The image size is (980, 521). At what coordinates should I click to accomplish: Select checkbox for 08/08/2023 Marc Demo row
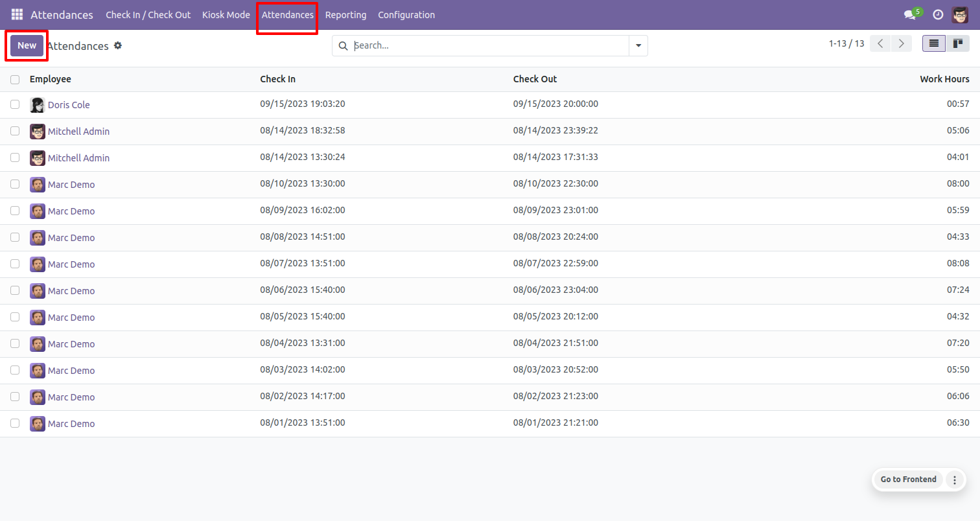15,237
